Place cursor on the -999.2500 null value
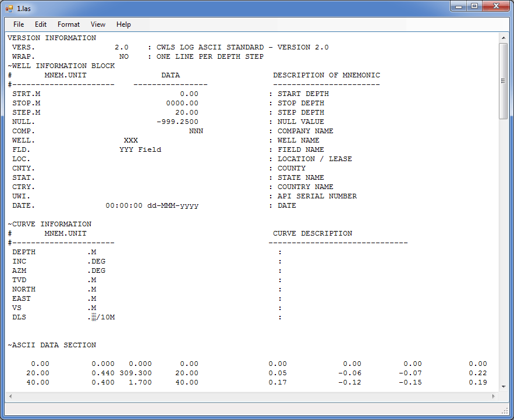The height and width of the screenshot is (420, 514). pyautogui.click(x=178, y=122)
